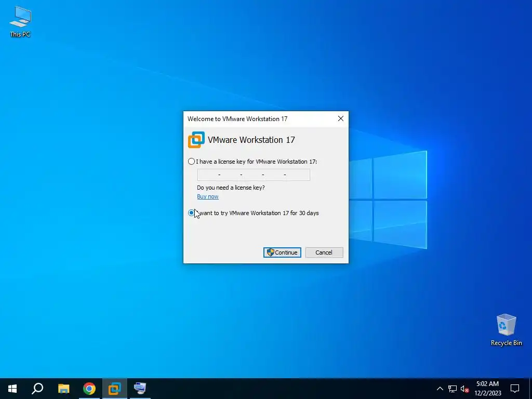Image resolution: width=532 pixels, height=399 pixels.
Task: Open the Windows Start menu
Action: [x=12, y=389]
